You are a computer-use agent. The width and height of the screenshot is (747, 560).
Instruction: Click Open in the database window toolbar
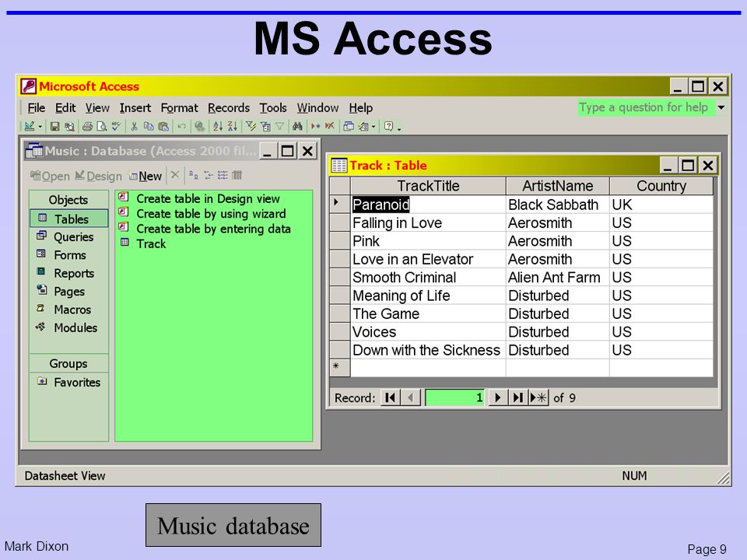click(50, 177)
